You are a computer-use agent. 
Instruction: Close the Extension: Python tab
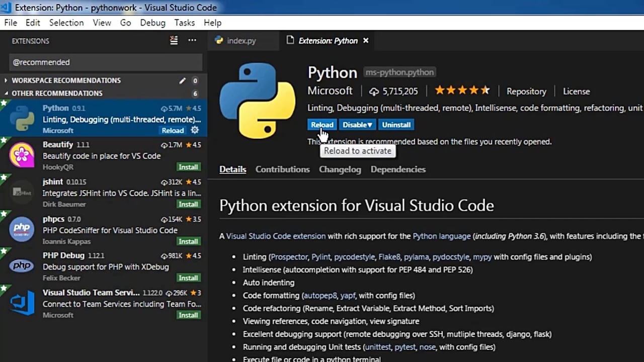point(366,41)
